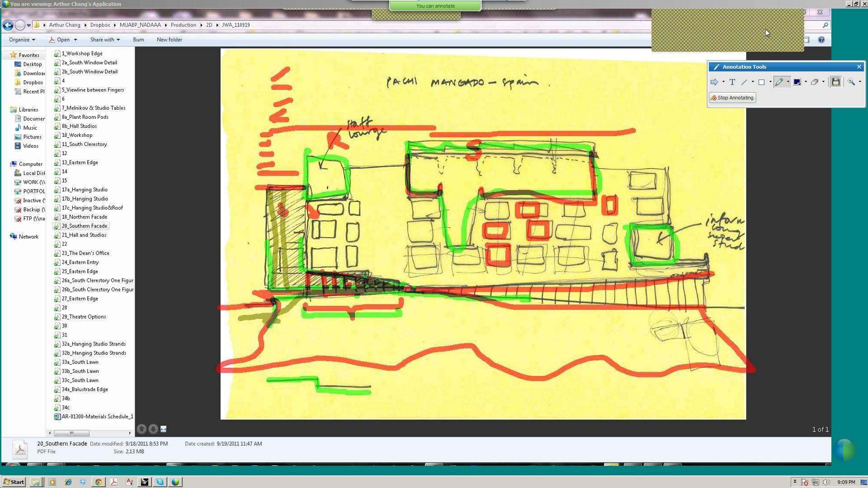Launch Internet Explorer from taskbar

click(68, 482)
